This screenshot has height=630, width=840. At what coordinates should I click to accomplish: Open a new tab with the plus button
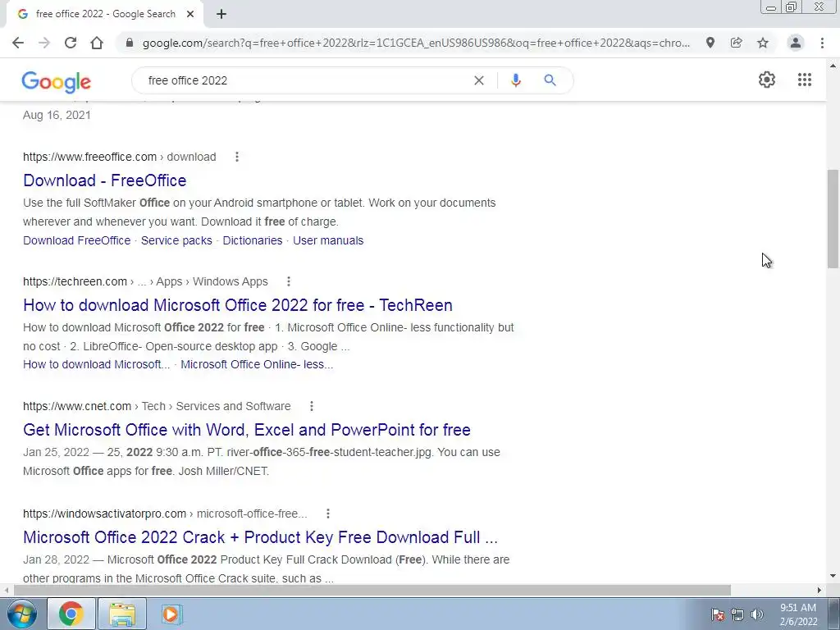(221, 14)
